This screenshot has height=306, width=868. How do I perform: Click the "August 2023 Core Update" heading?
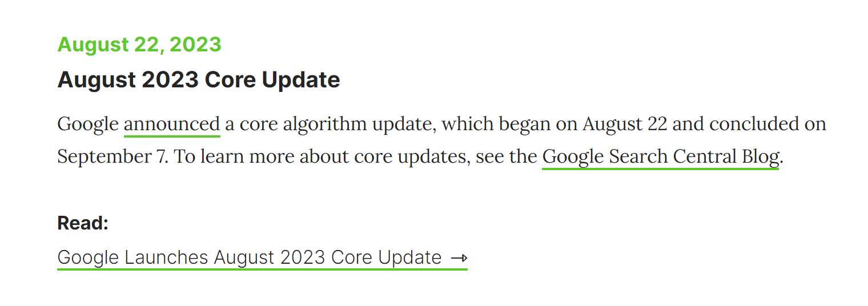[x=199, y=79]
